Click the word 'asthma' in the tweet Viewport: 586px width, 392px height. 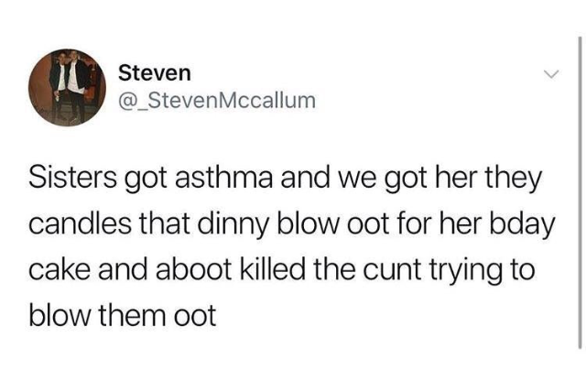click(x=223, y=177)
